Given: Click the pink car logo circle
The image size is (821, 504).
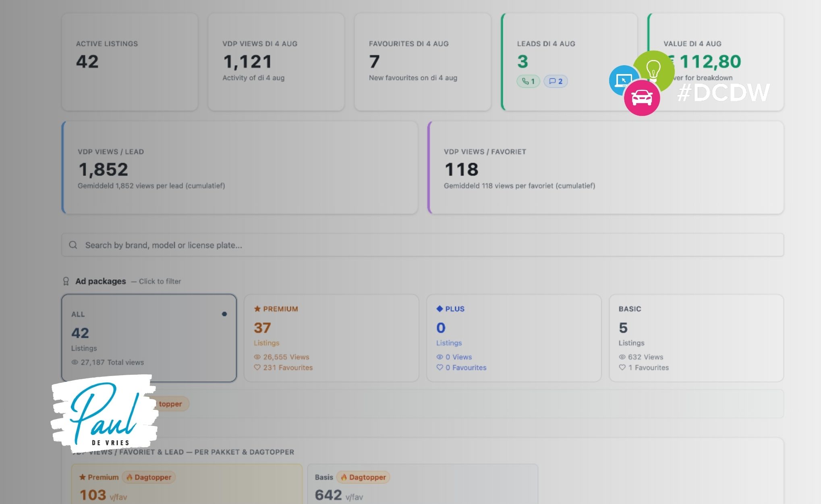Looking at the screenshot, I should (642, 98).
